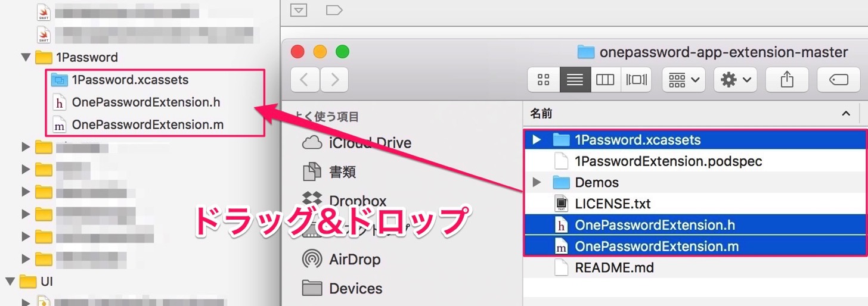Open iCloud Drive in Finder sidebar

pos(356,143)
